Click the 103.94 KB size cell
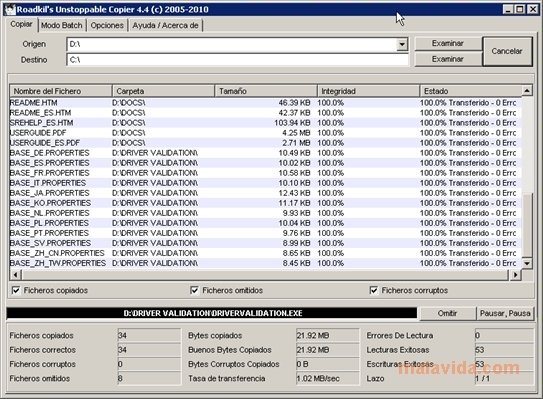The image size is (543, 399). (x=292, y=123)
